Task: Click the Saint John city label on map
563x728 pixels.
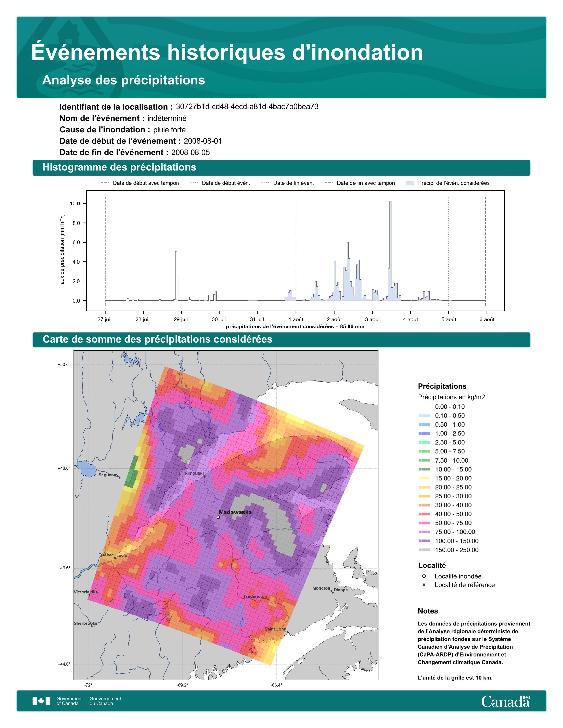Action: (x=275, y=629)
